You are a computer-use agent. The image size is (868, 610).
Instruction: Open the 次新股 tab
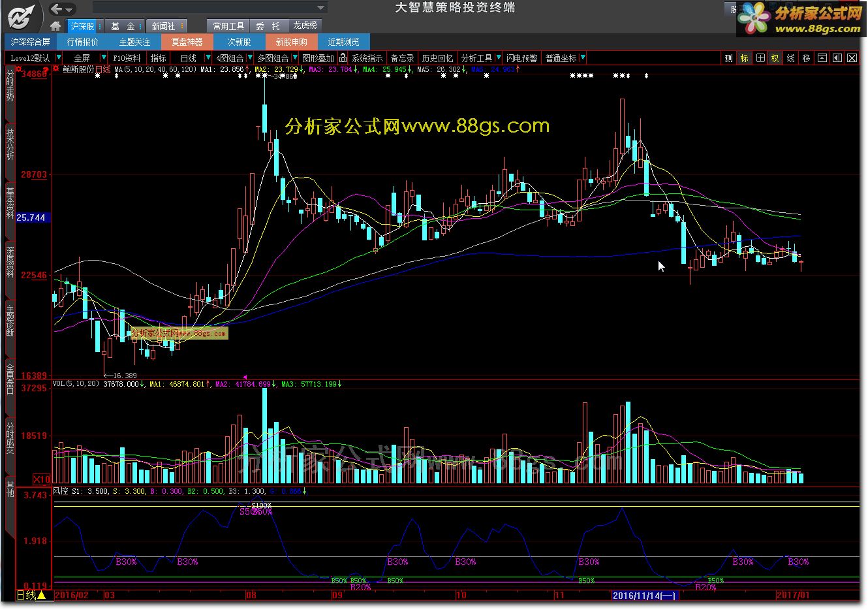point(239,42)
